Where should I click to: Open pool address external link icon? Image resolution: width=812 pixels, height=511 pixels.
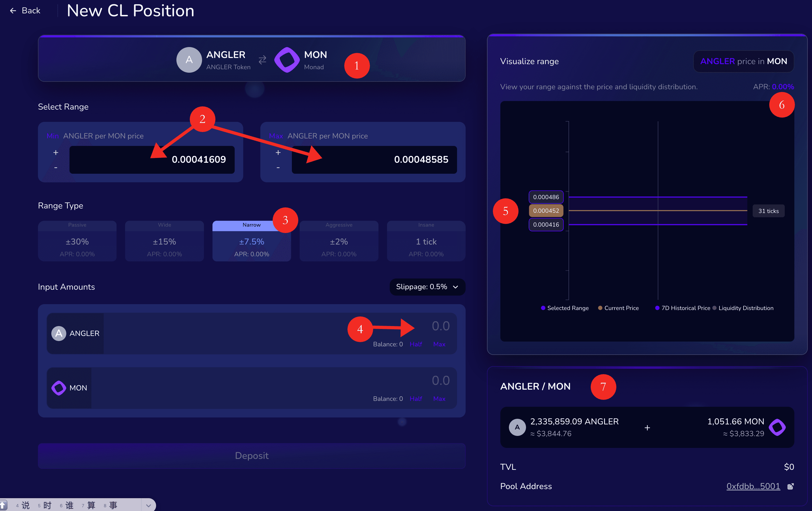pyautogui.click(x=790, y=486)
